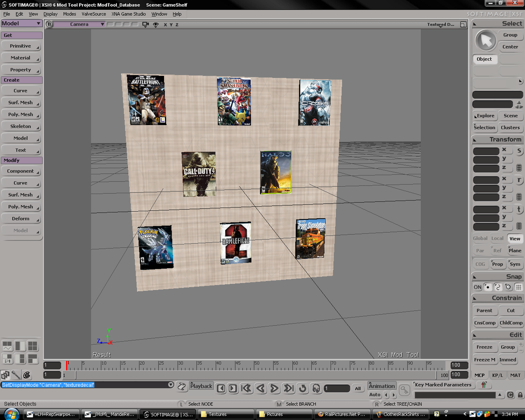525x420 pixels.
Task: Click the script command line field
Action: pyautogui.click(x=85, y=385)
